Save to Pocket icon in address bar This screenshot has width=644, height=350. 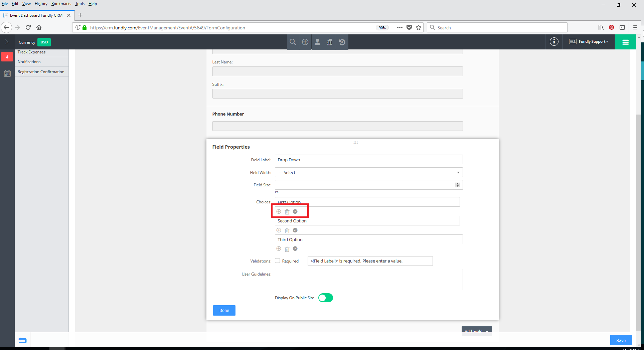coord(409,27)
